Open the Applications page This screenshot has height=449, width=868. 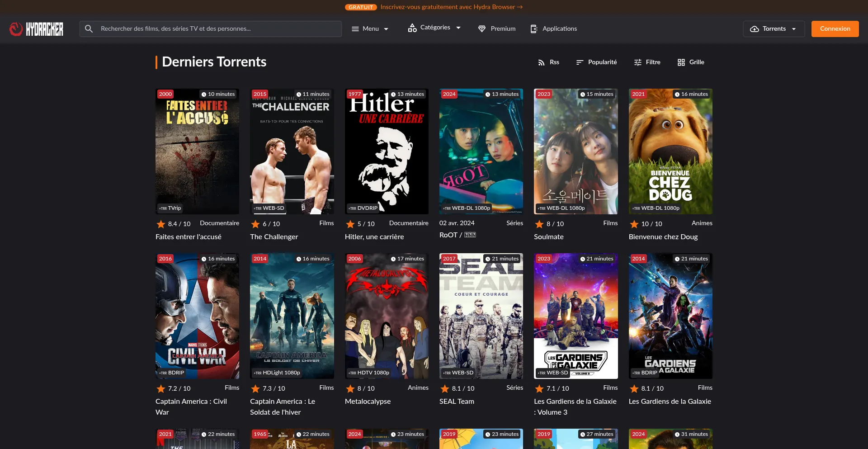tap(554, 29)
